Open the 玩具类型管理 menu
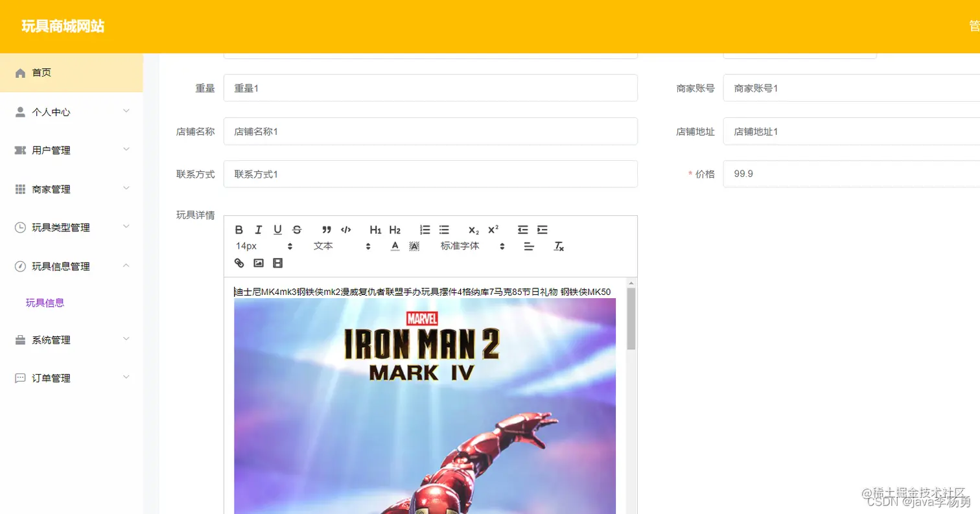 click(71, 228)
